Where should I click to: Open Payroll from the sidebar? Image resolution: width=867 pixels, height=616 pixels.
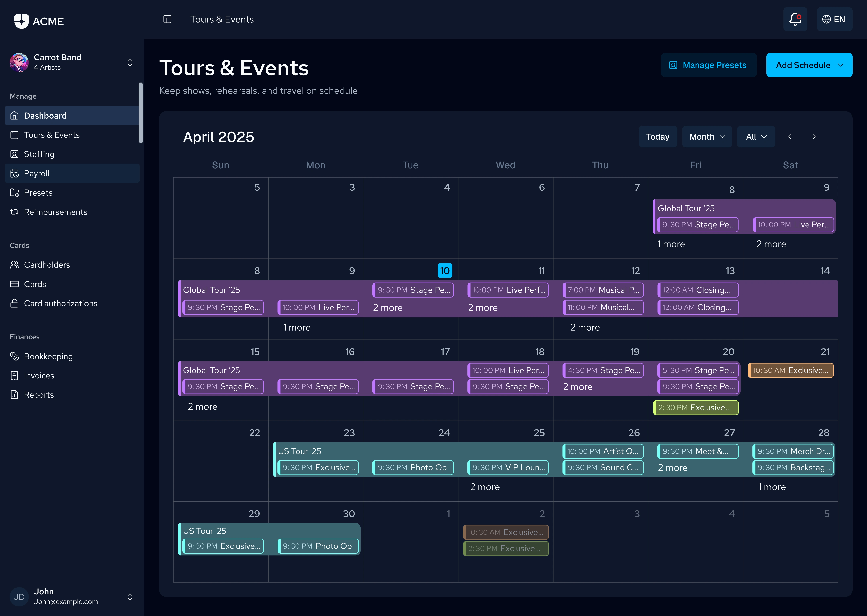[x=37, y=173]
